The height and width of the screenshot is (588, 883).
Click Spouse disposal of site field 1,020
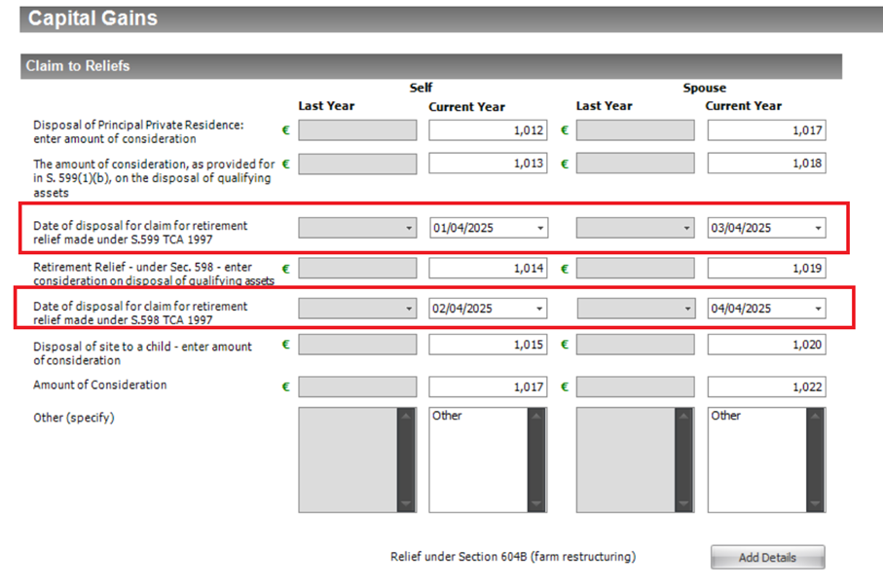click(766, 344)
